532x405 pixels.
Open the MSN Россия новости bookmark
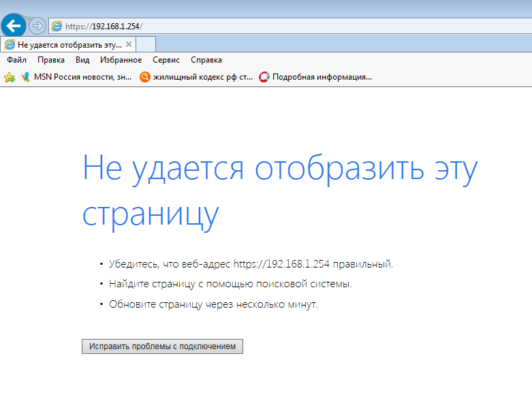82,78
